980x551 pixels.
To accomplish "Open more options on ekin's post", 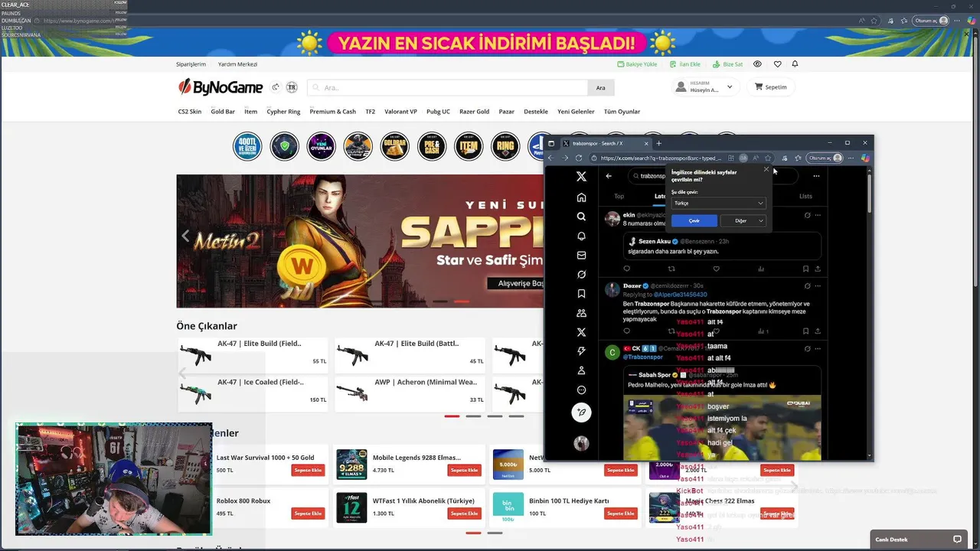I will (818, 215).
